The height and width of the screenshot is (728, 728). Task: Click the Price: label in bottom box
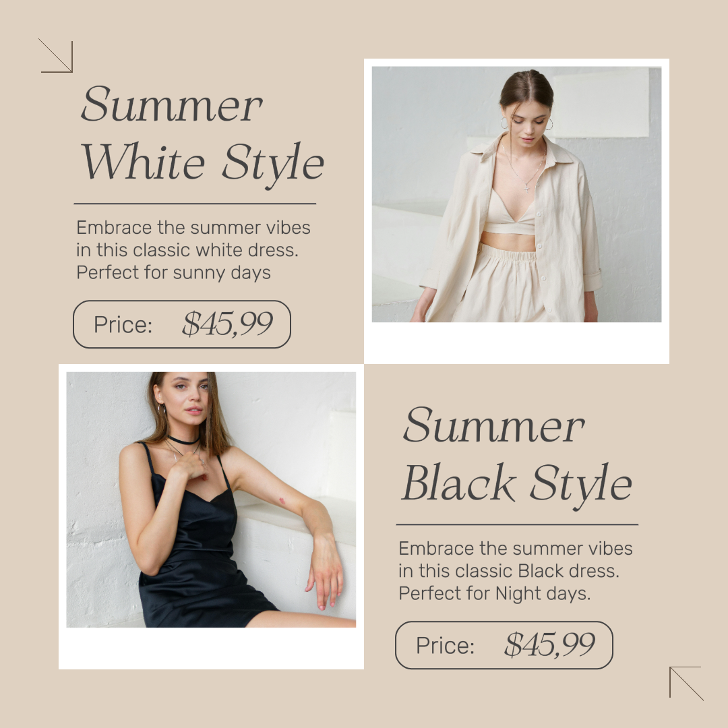coord(446,645)
